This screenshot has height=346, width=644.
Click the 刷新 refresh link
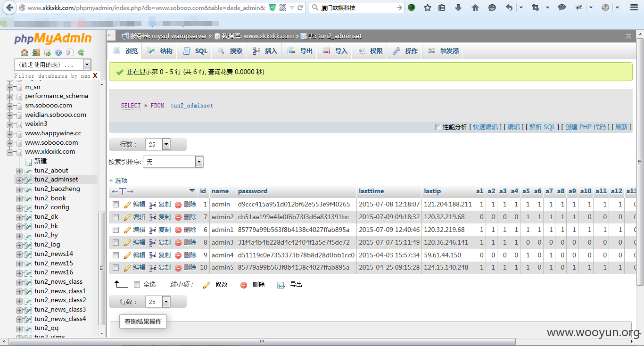[x=621, y=127]
